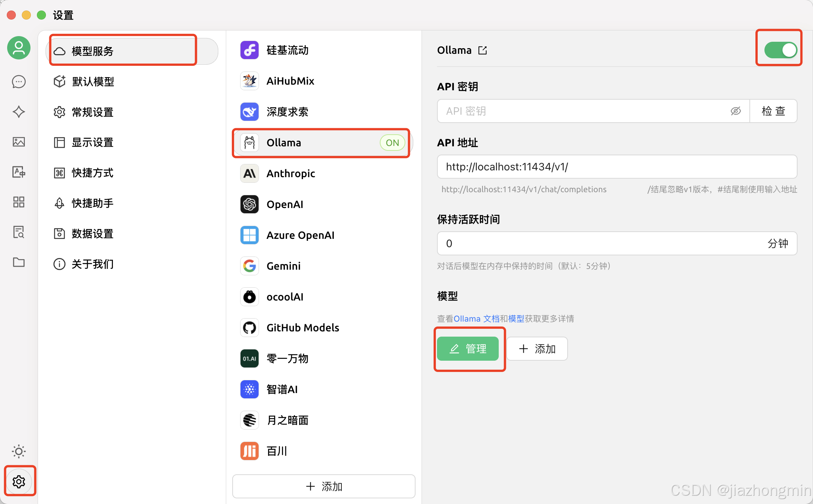Click the add provider 添加 button below list
Image resolution: width=813 pixels, height=504 pixels.
click(x=324, y=486)
